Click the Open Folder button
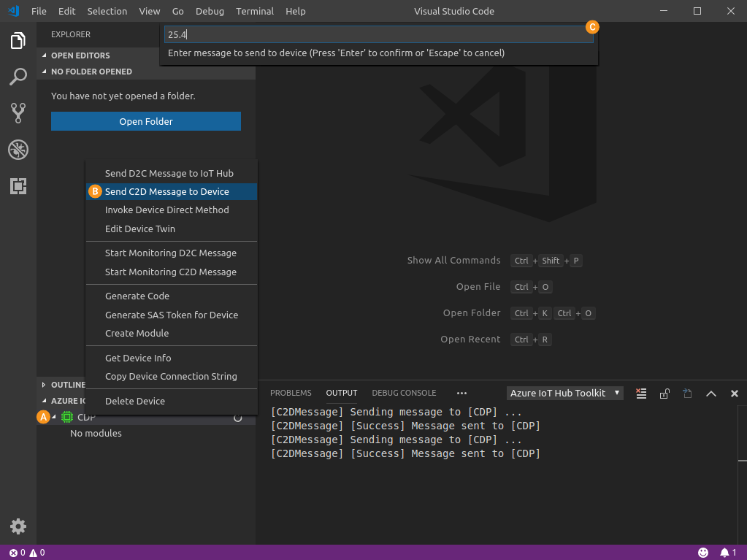747x560 pixels. pos(146,121)
